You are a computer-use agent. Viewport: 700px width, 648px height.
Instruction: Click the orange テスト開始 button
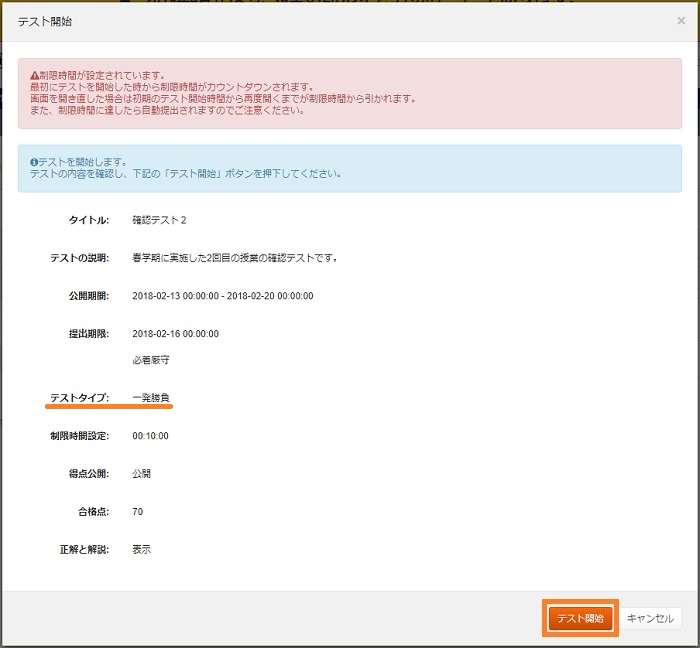(580, 618)
